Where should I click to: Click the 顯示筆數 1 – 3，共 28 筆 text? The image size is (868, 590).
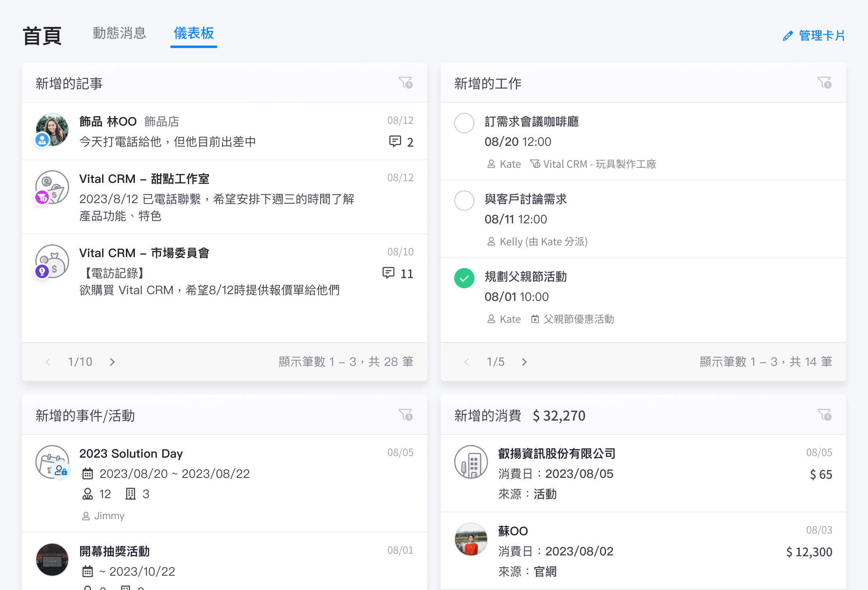[346, 362]
